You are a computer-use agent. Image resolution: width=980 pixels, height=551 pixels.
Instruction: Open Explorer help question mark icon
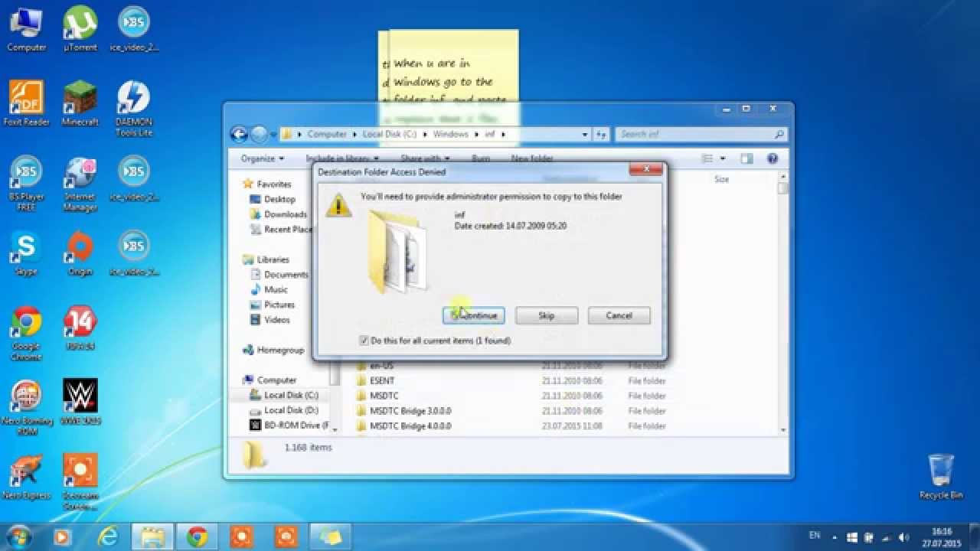click(x=773, y=158)
